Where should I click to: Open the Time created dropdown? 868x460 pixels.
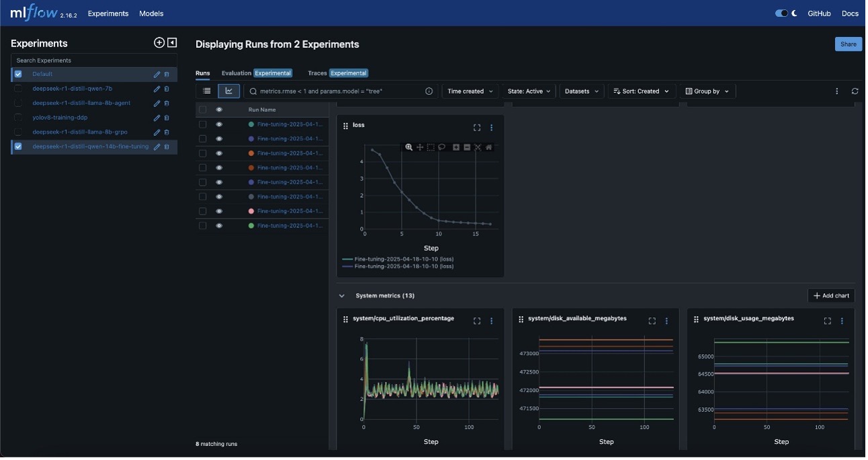coord(470,91)
